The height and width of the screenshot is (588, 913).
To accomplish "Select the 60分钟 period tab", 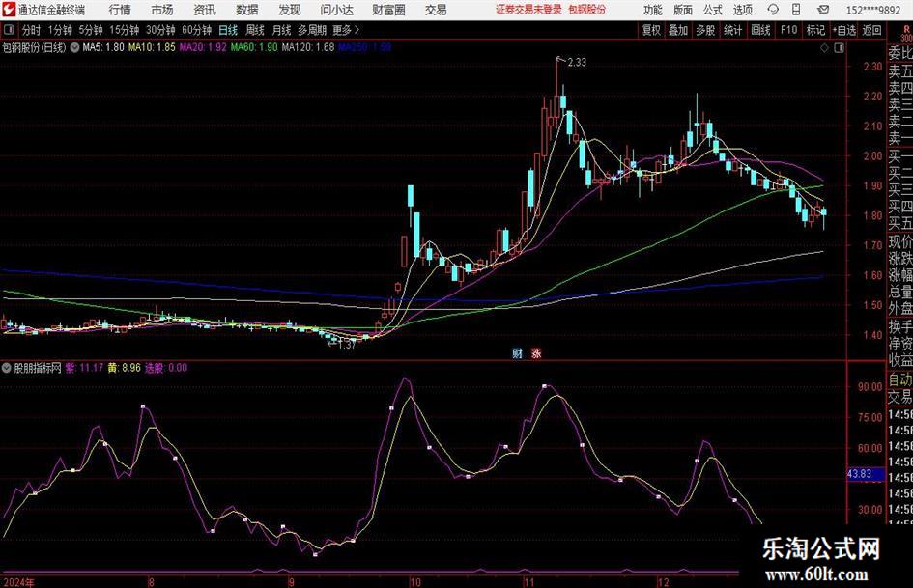I will [197, 30].
